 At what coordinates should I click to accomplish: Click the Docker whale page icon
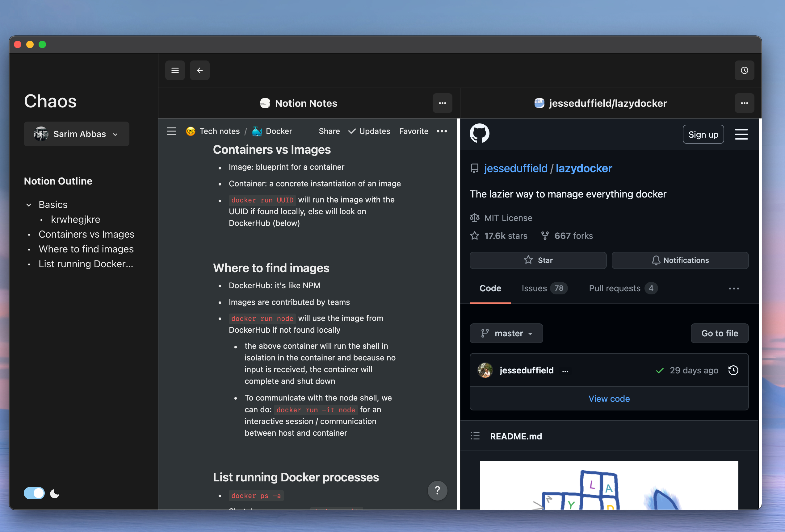pyautogui.click(x=257, y=131)
